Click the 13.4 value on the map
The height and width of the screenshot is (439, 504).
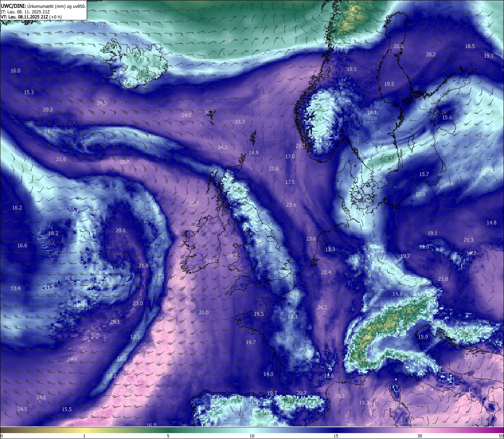click(15, 289)
